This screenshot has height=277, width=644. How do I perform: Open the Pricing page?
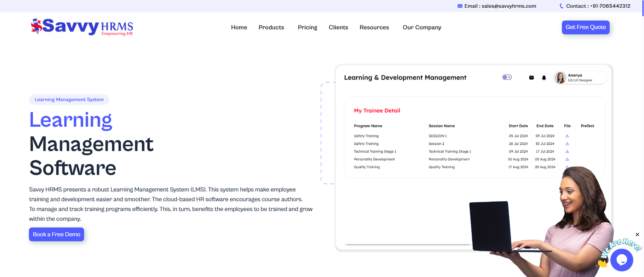(308, 27)
